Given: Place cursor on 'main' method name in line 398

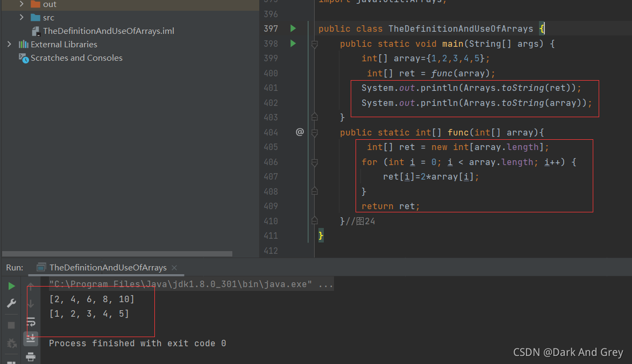Looking at the screenshot, I should [453, 44].
